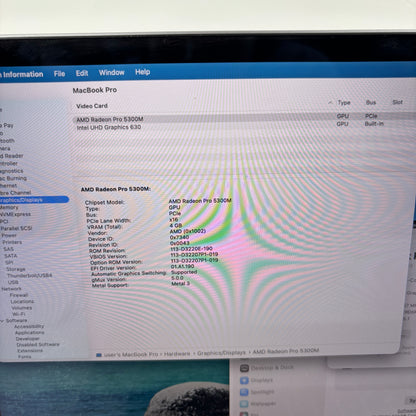The width and height of the screenshot is (416, 416).
Task: Select Parallel SCSI in the sidebar
Action: coord(16,228)
